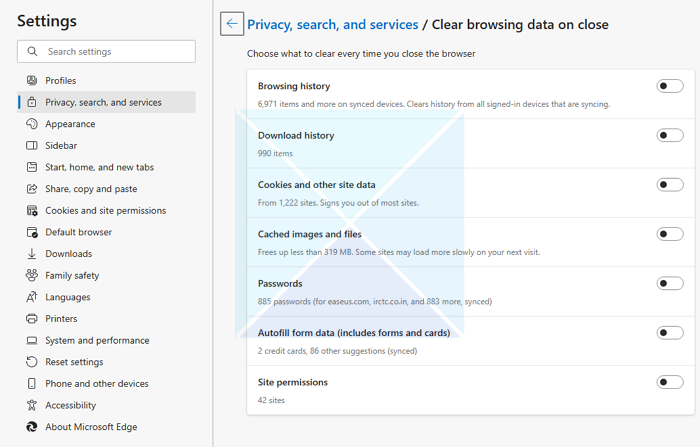Image resolution: width=700 pixels, height=447 pixels.
Task: Select System and performance menu item
Action: (x=97, y=341)
